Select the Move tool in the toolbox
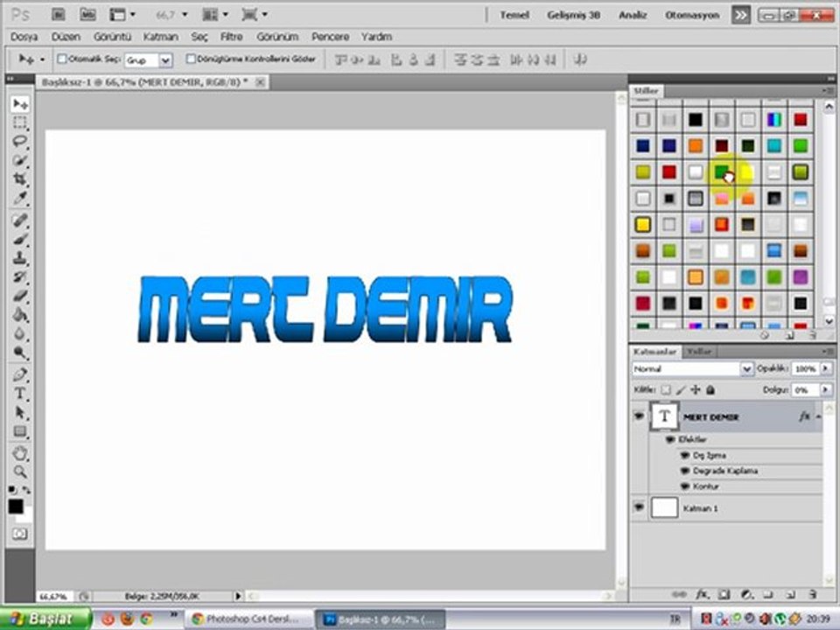 pos(20,104)
